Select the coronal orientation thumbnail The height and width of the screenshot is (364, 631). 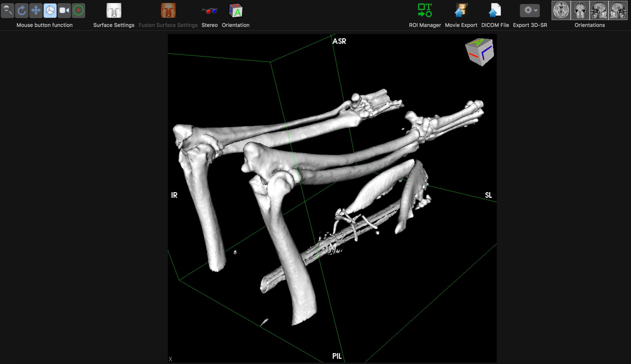click(x=580, y=10)
